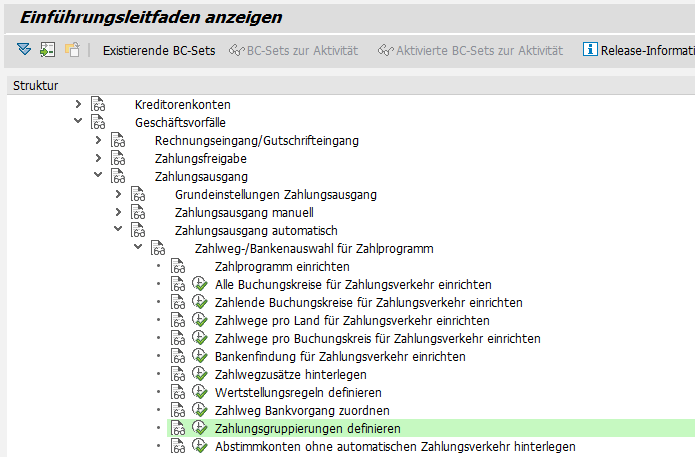This screenshot has width=695, height=457.
Task: Execute Zahlungsgruppierungen definieren via clock icon
Action: 200,429
